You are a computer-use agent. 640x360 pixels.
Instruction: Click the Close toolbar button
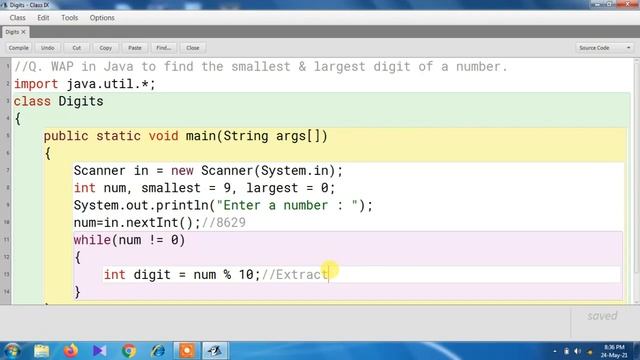coord(193,48)
